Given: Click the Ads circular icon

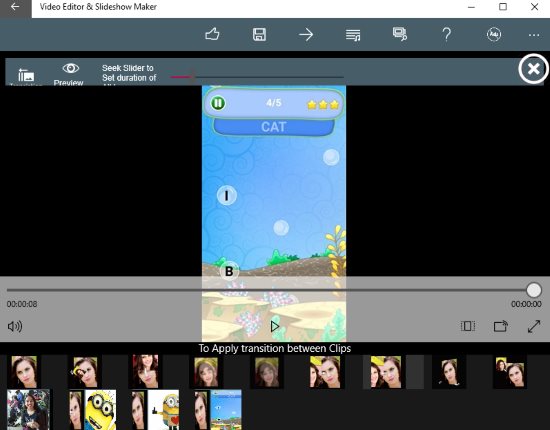Looking at the screenshot, I should click(x=494, y=34).
